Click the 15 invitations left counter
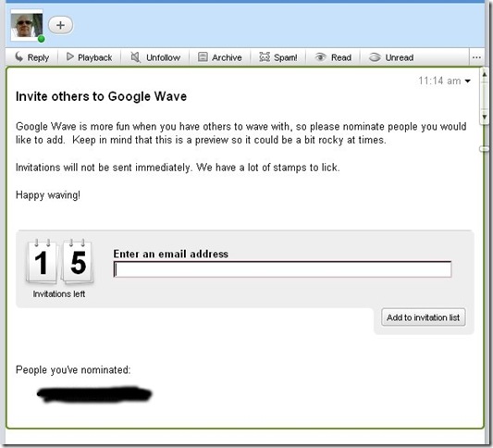 [59, 261]
